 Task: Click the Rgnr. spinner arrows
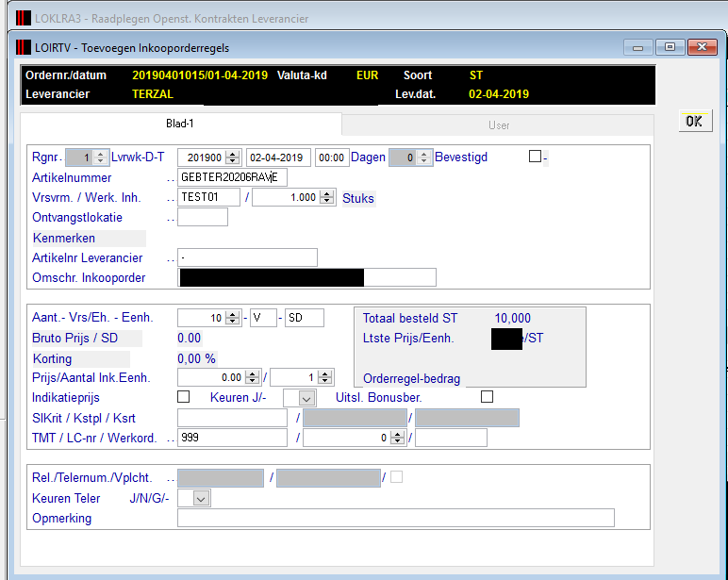click(x=100, y=157)
